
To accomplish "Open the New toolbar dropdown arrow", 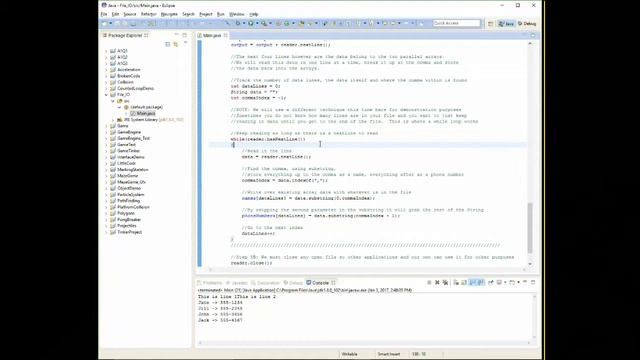I will tap(111, 23).
